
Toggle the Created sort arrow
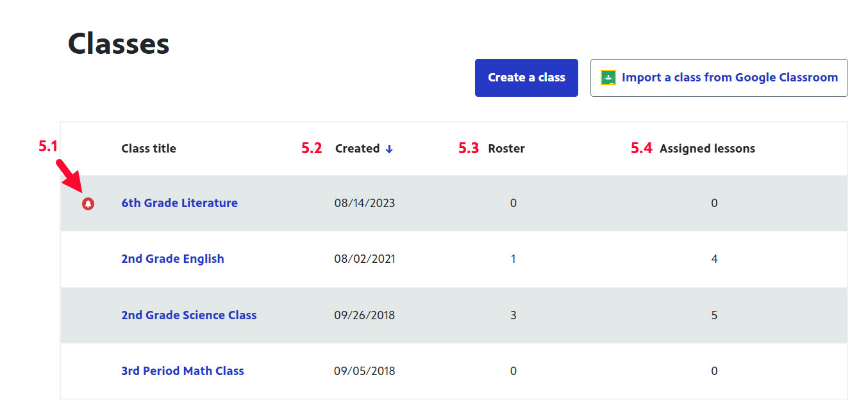(389, 149)
